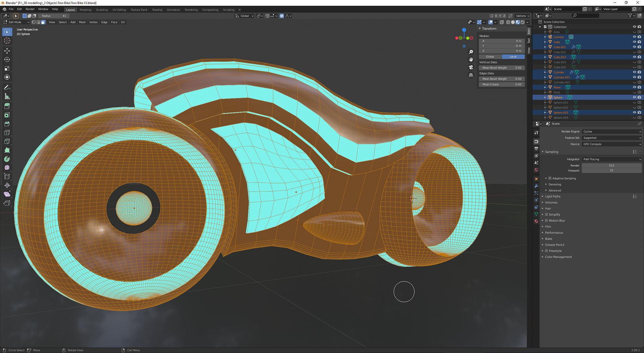Select the Annotate pencil tool
The image size is (644, 353).
[7, 87]
